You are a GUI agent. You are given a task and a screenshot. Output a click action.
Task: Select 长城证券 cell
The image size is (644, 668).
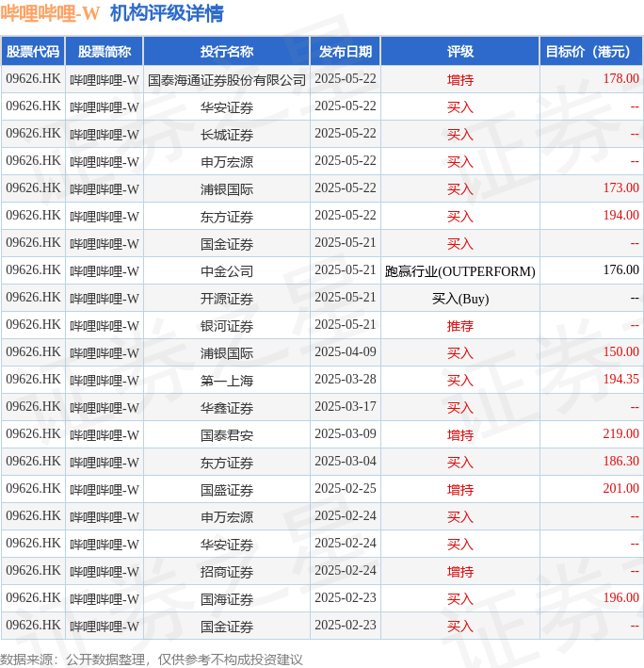point(227,134)
